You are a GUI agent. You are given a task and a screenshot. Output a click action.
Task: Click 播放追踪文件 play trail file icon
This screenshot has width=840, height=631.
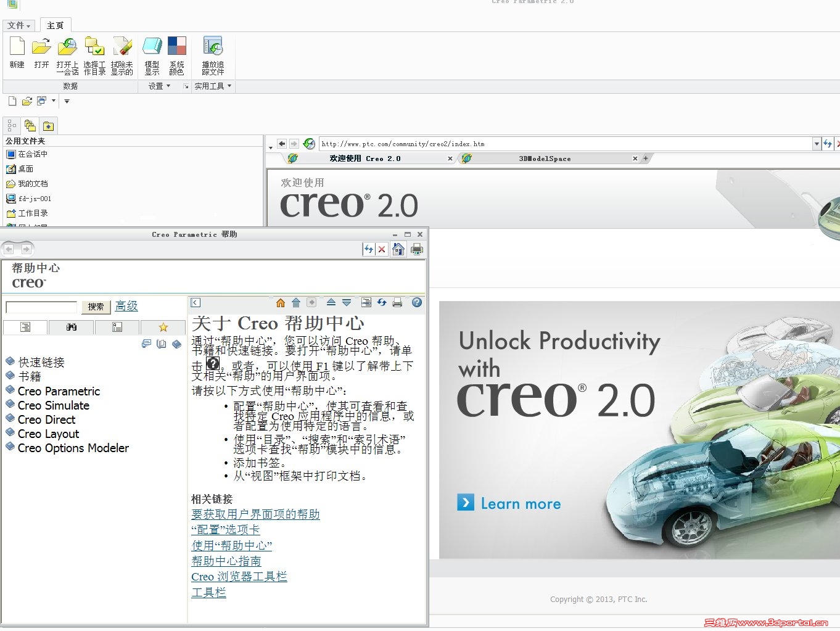[x=213, y=55]
